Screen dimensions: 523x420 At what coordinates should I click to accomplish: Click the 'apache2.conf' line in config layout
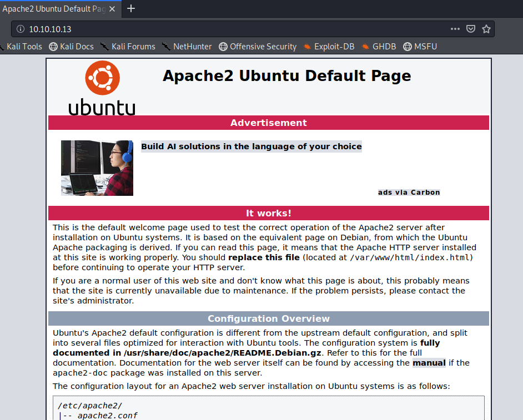click(107, 416)
